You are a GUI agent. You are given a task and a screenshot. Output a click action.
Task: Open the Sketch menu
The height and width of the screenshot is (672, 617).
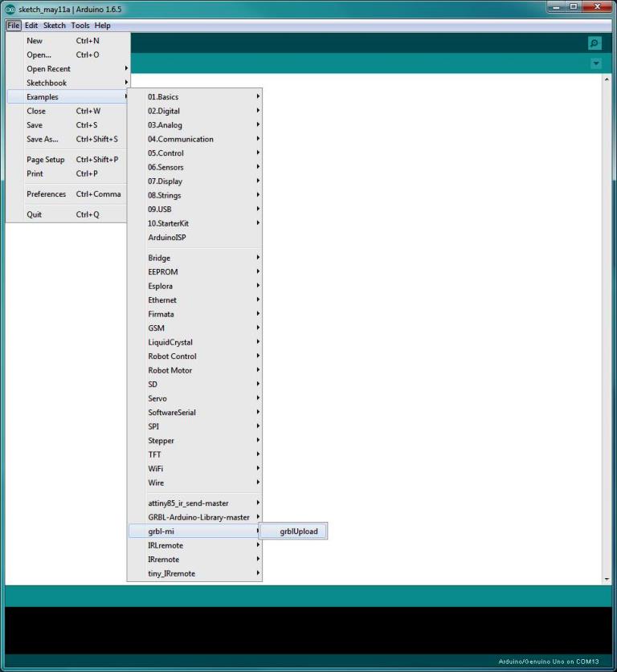[55, 25]
